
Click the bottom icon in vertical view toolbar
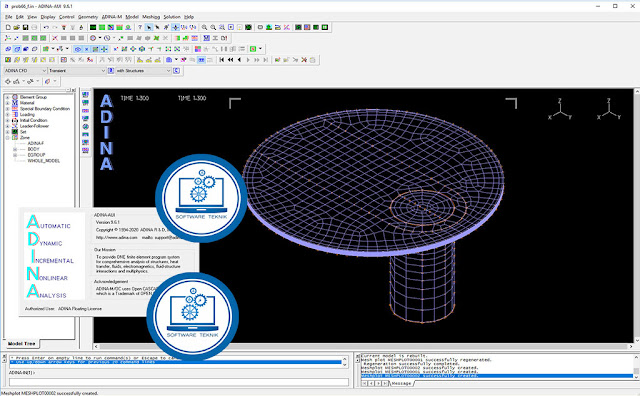[x=85, y=150]
